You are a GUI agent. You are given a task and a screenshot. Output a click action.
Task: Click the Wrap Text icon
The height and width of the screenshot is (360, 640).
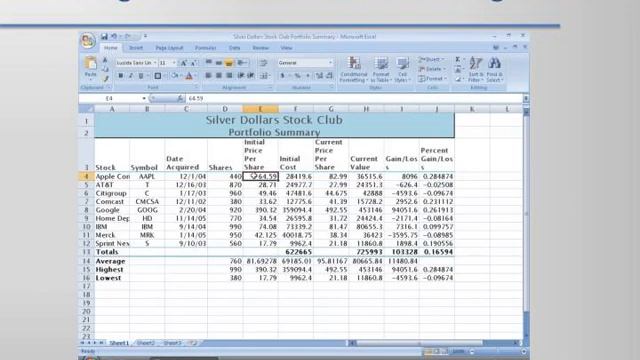click(264, 63)
